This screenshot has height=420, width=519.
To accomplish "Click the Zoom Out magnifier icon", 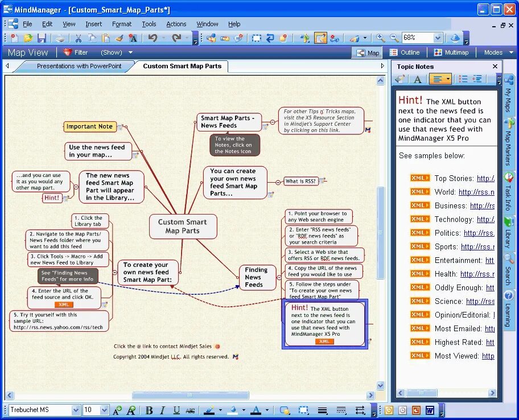I will [394, 38].
